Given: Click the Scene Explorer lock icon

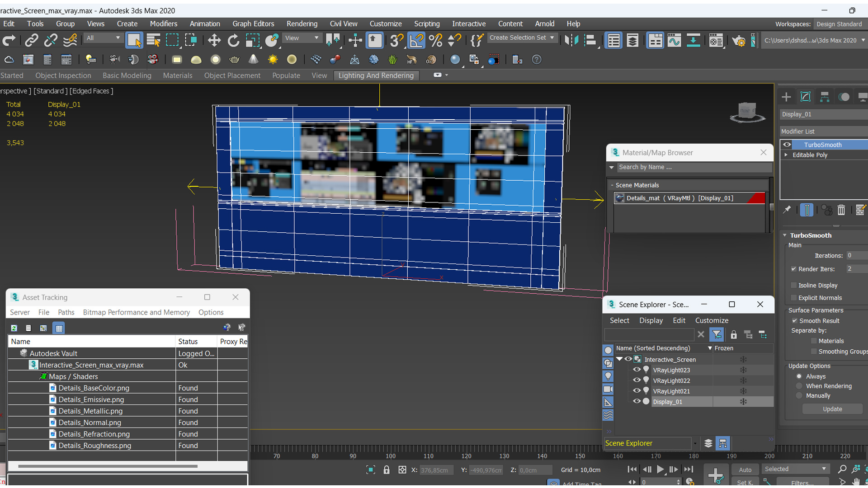Looking at the screenshot, I should [734, 335].
